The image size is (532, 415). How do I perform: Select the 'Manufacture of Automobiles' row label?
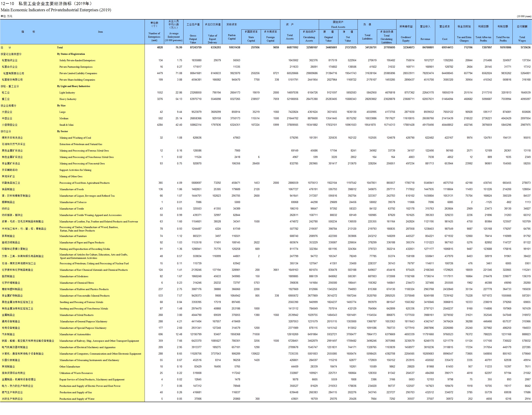[x=75, y=334]
